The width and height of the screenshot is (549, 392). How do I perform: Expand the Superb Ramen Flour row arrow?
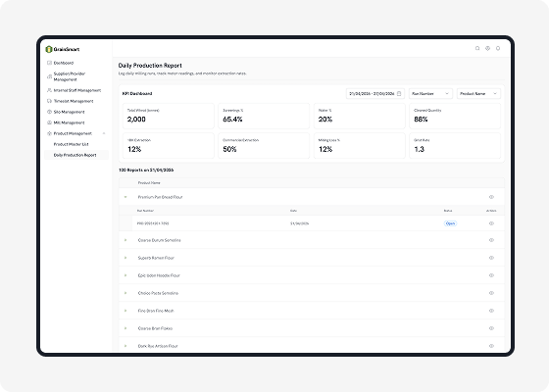[x=125, y=258]
